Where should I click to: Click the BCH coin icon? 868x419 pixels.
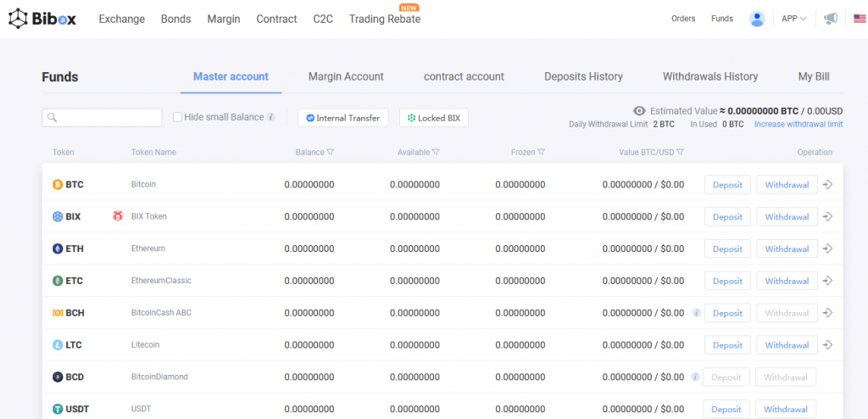pyautogui.click(x=58, y=313)
